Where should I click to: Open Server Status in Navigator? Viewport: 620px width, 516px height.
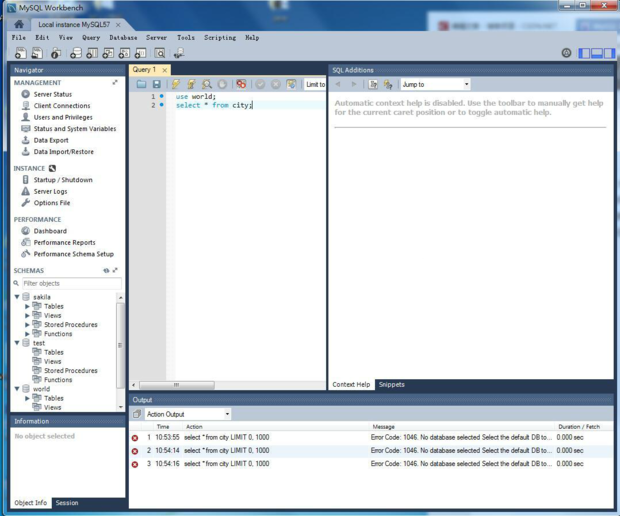[52, 94]
